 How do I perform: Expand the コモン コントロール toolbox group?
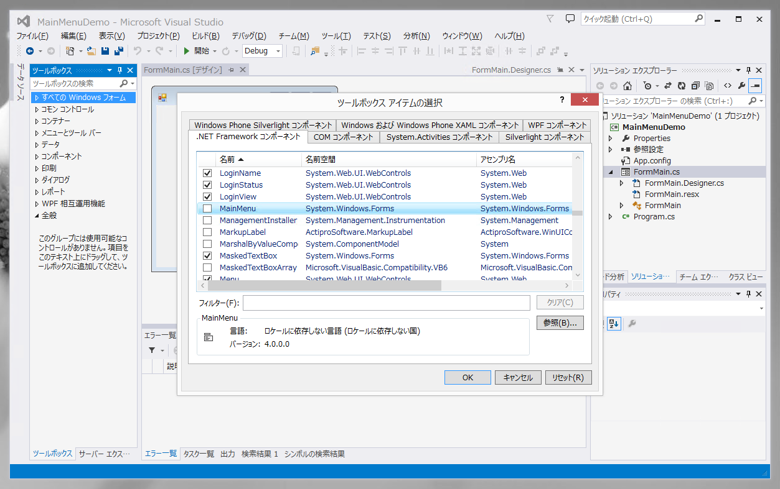coord(37,109)
